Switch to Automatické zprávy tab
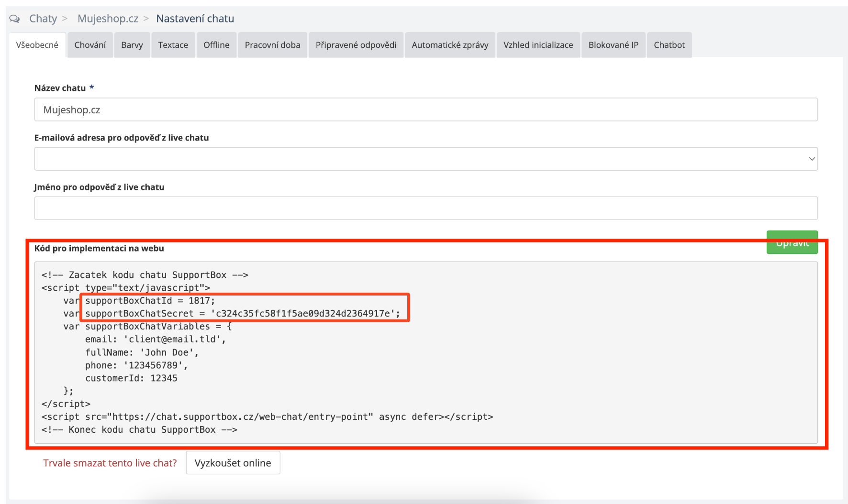This screenshot has width=848, height=504. click(450, 45)
